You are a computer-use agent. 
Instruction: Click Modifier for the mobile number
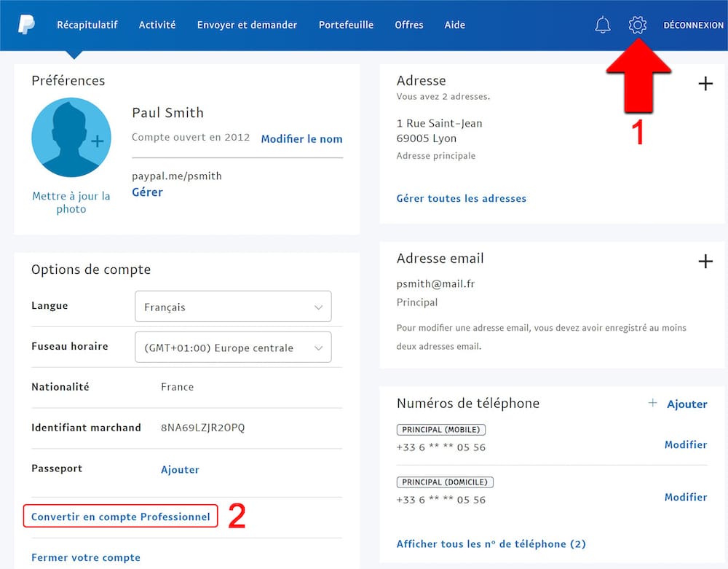coord(685,444)
